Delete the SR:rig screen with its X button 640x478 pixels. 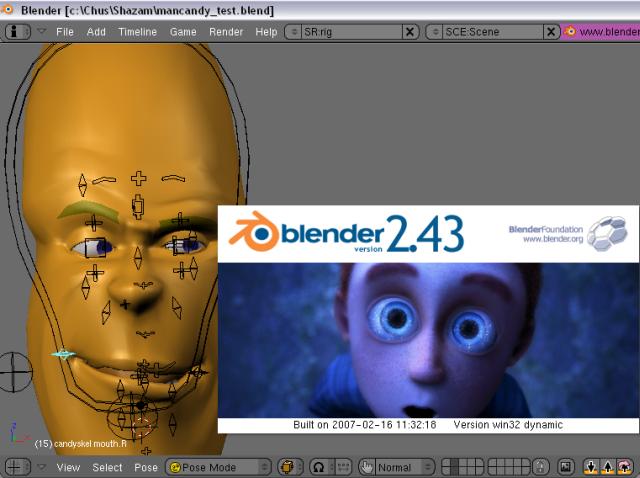click(x=410, y=32)
